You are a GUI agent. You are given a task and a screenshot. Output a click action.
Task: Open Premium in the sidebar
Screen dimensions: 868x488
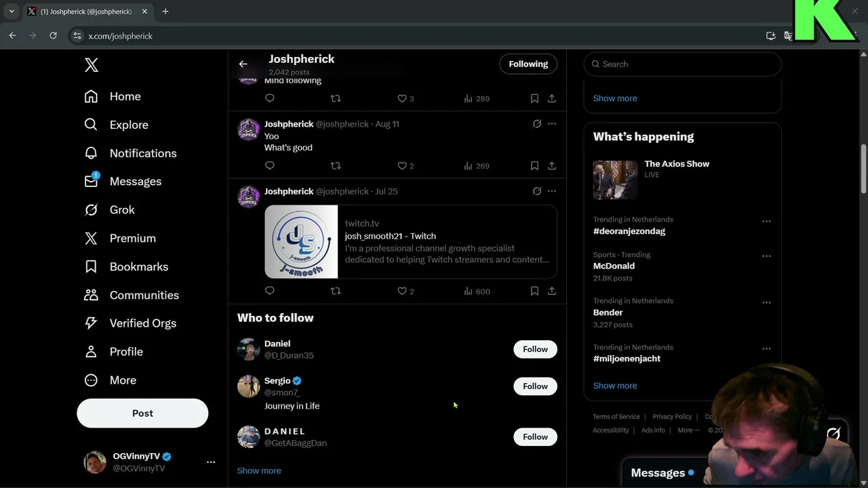pos(120,239)
